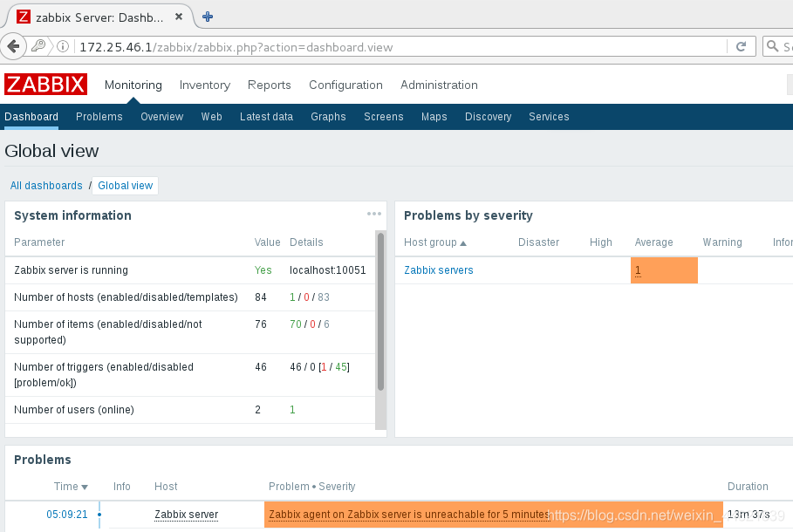Click the All dashboards breadcrumb link

tap(46, 186)
